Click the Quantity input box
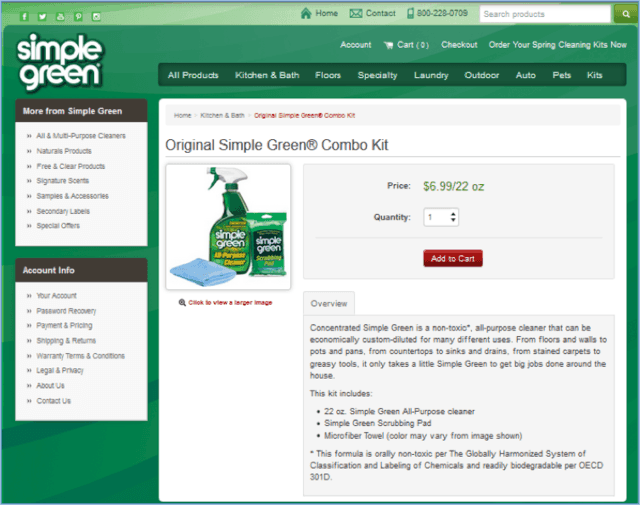 (441, 217)
